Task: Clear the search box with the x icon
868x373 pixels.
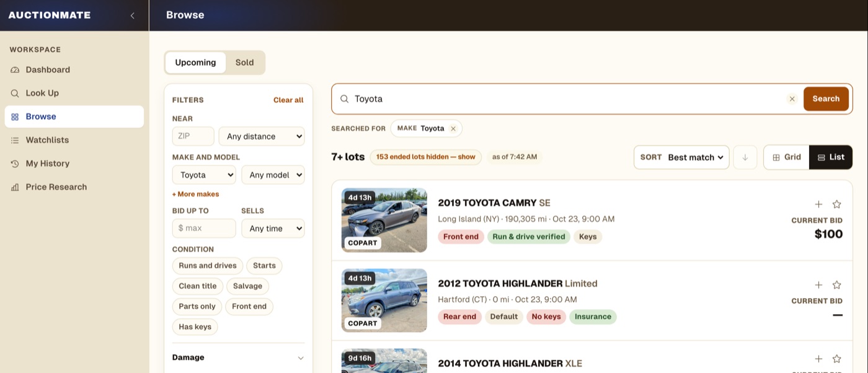Action: (792, 99)
